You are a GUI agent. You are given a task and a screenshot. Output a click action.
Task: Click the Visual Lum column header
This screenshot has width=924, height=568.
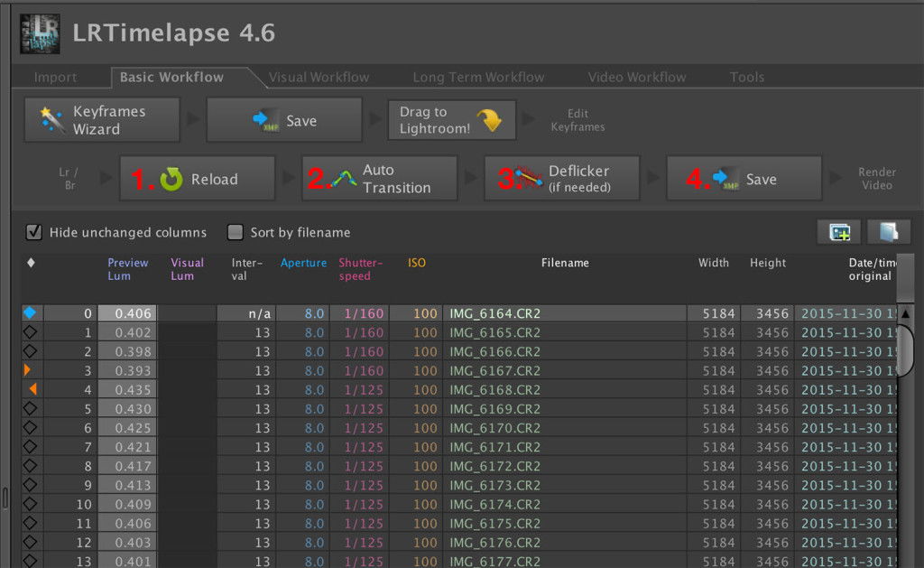click(188, 269)
